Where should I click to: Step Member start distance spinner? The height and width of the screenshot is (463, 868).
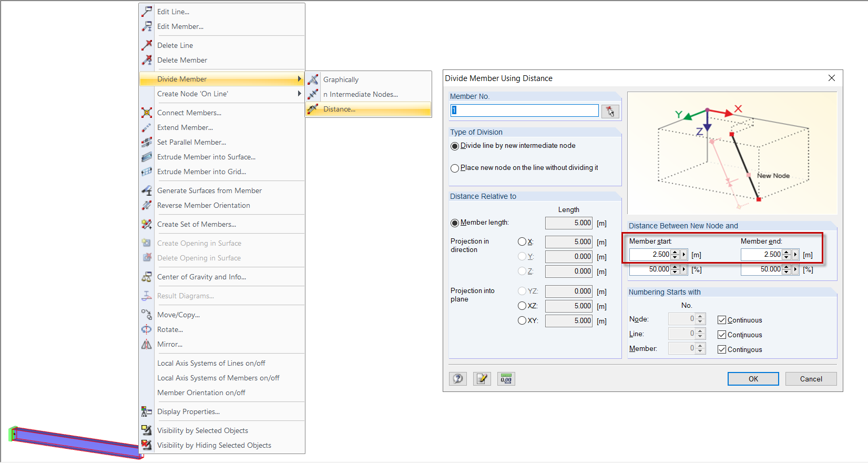[675, 255]
